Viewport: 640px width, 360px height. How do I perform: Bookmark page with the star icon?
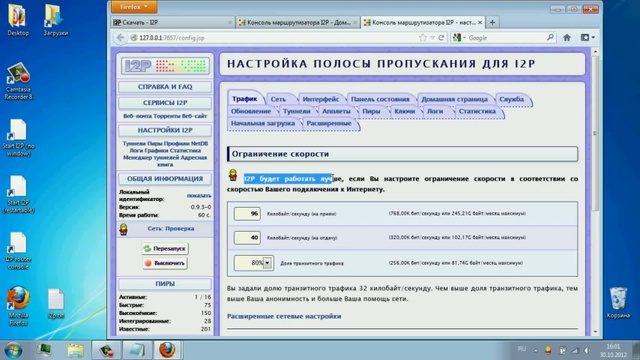tap(422, 38)
